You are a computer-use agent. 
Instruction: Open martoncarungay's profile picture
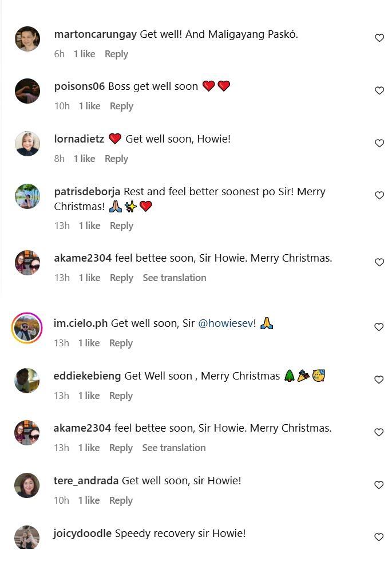pos(27,39)
